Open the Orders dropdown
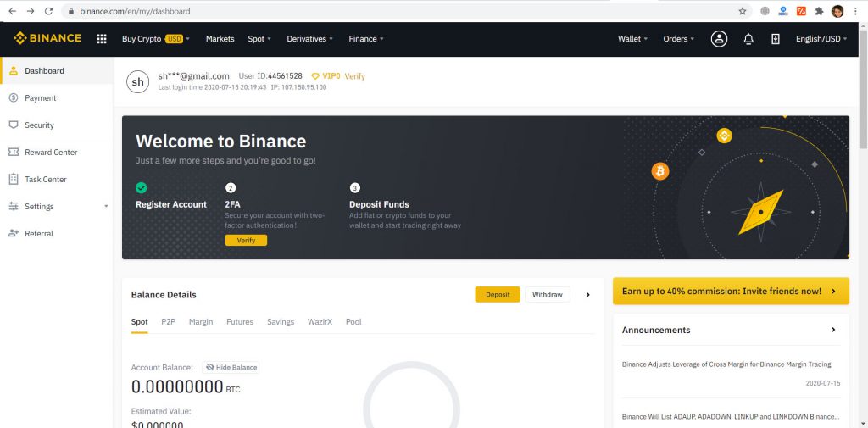 pyautogui.click(x=679, y=39)
